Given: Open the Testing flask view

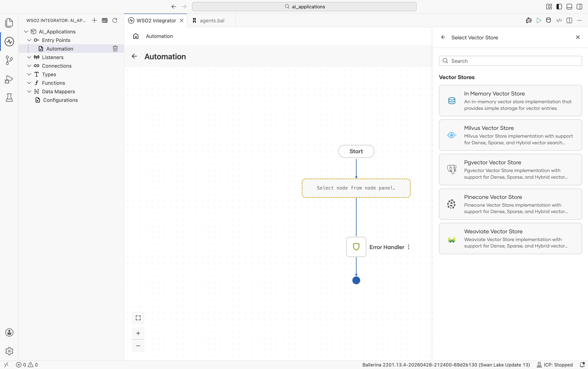Looking at the screenshot, I should point(9,98).
